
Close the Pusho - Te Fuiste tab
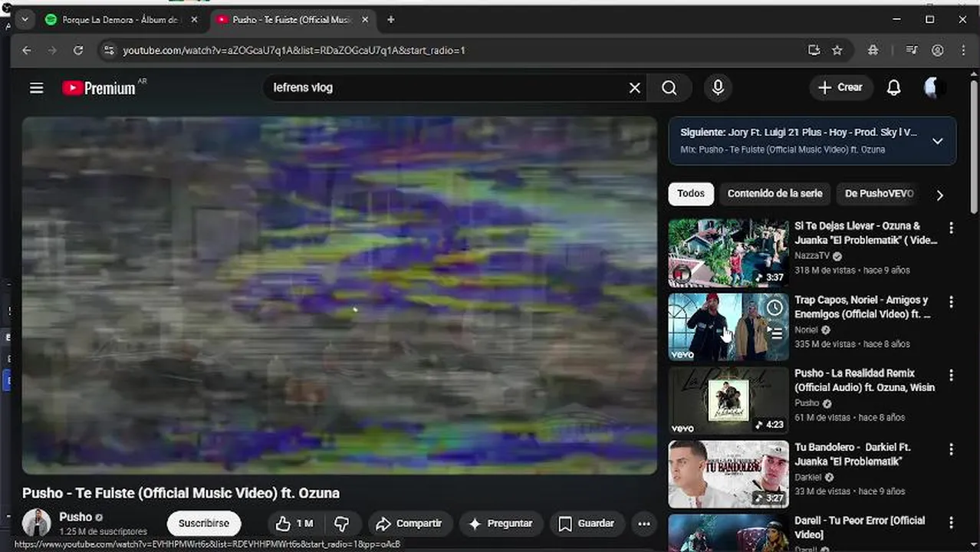(364, 20)
